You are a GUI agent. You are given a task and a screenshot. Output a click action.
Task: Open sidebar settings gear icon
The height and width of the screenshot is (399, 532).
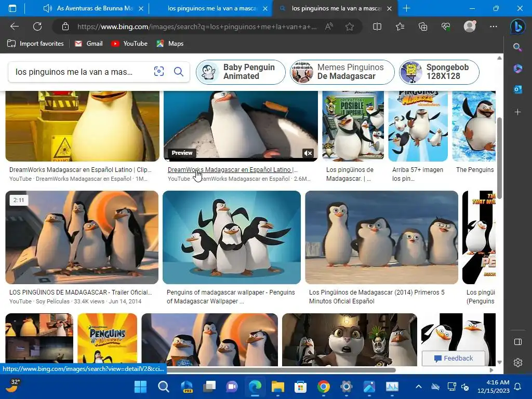[x=518, y=363]
